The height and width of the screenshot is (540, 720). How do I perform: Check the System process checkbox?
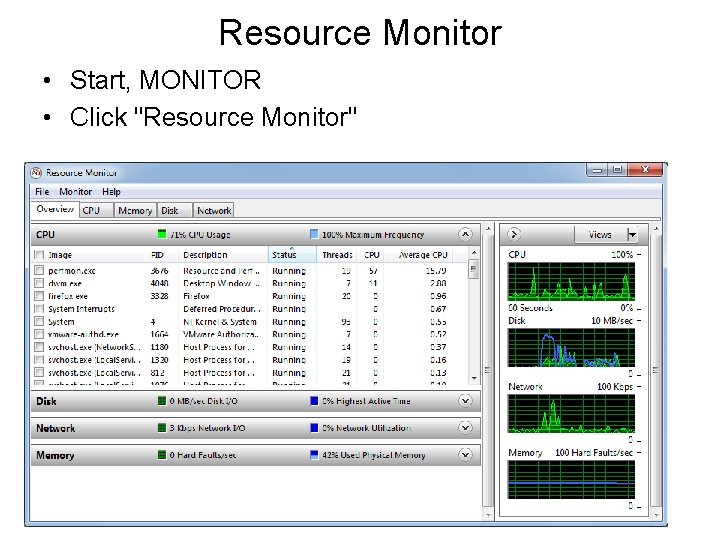point(39,321)
